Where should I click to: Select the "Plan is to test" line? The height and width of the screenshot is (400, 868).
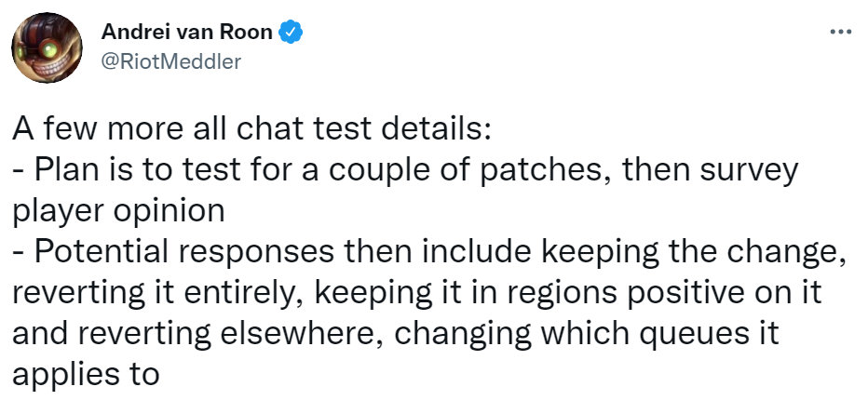click(x=404, y=171)
